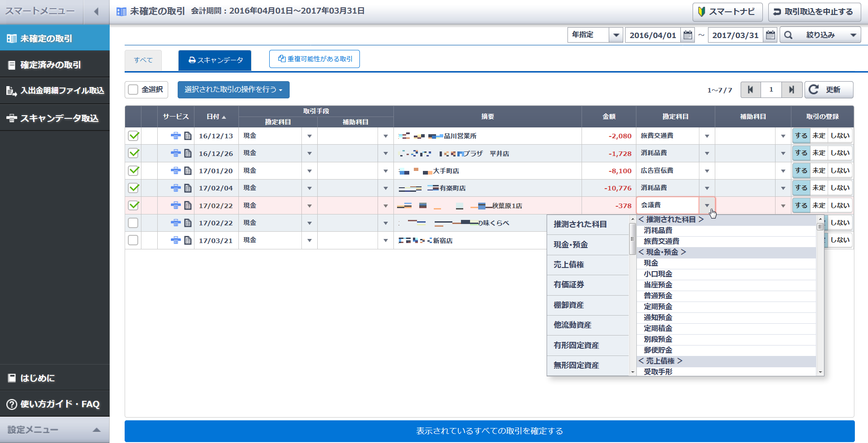Open document icon in 17/03/21 row
The width and height of the screenshot is (868, 443).
[x=188, y=240]
